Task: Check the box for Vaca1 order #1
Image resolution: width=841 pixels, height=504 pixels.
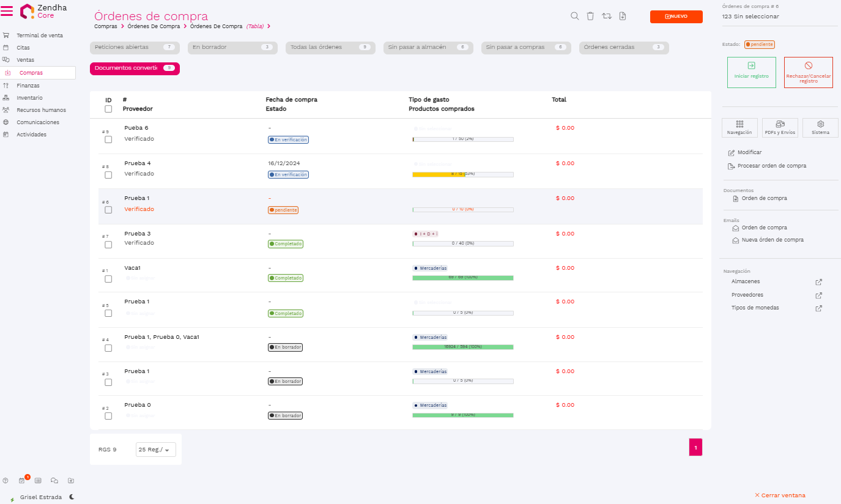Action: (108, 279)
